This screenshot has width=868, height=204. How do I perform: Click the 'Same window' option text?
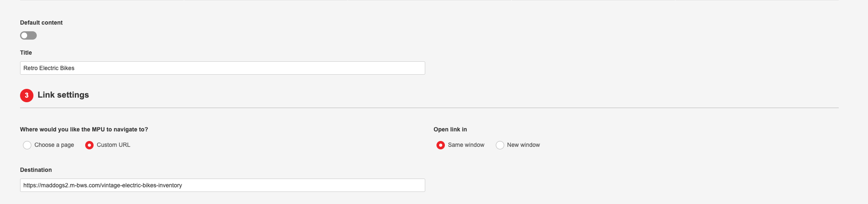(x=466, y=145)
